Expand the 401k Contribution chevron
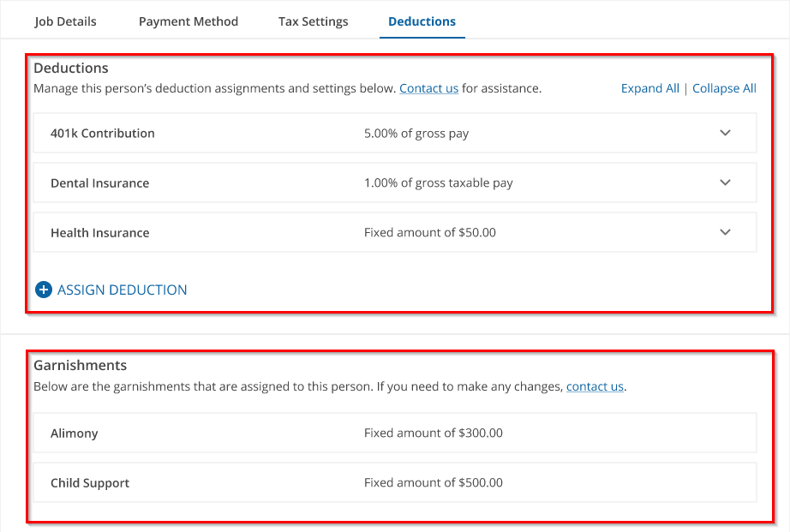Image resolution: width=790 pixels, height=532 pixels. click(x=725, y=133)
